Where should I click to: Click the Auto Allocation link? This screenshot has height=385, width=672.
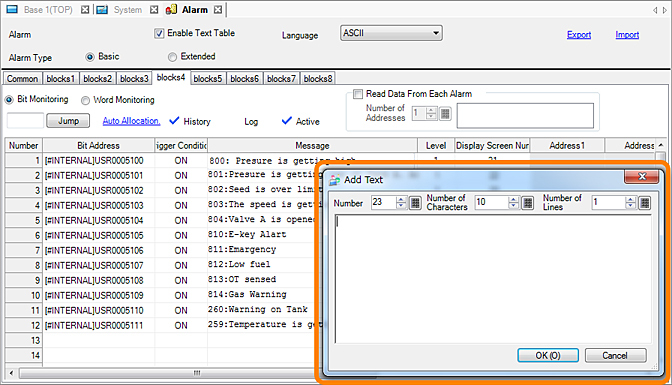131,121
